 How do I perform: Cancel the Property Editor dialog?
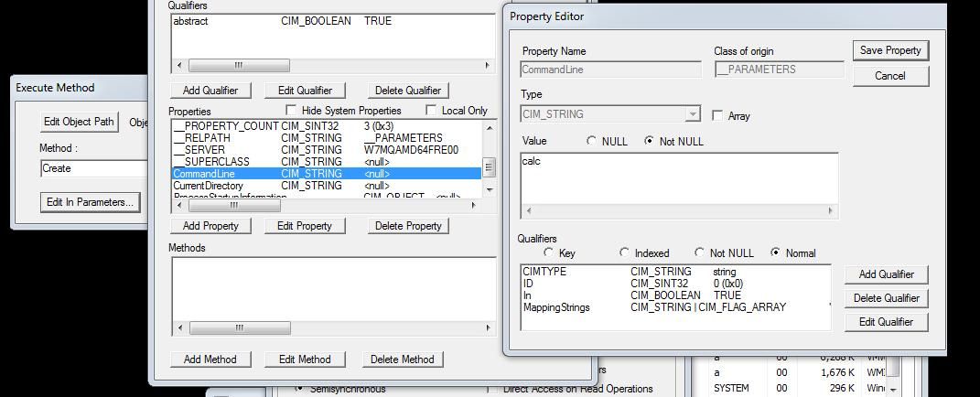pos(890,76)
